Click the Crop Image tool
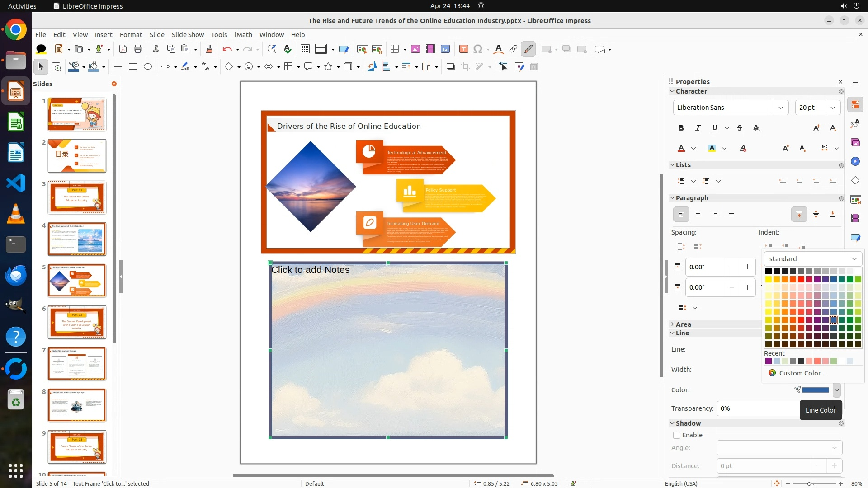Screen dimensions: 868x488 [466, 66]
